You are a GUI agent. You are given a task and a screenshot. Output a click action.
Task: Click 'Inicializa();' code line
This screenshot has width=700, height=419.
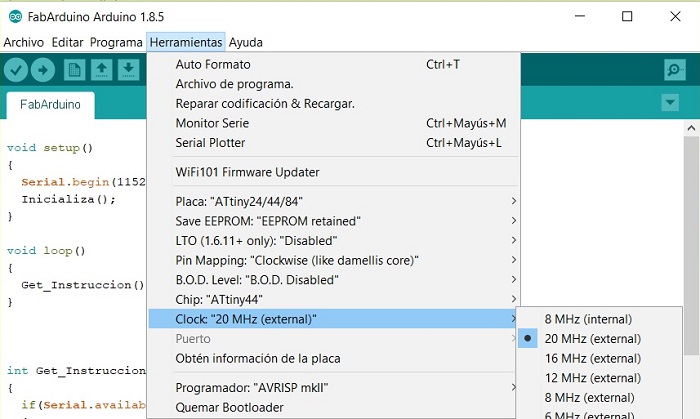[68, 199]
